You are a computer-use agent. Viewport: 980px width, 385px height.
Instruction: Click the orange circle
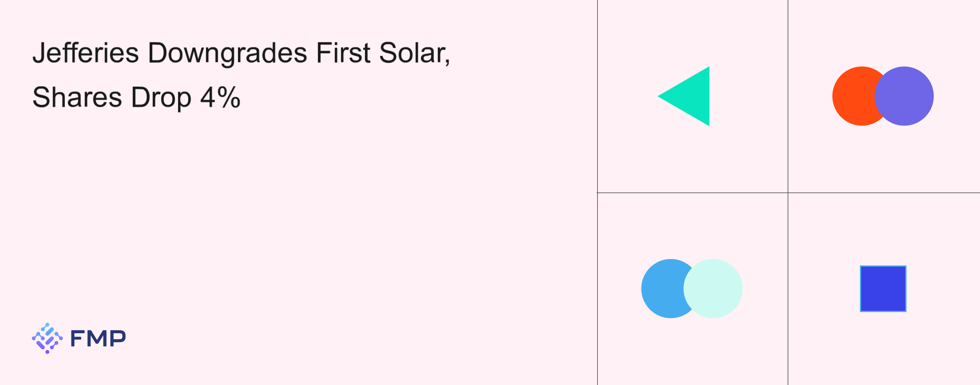click(x=853, y=96)
